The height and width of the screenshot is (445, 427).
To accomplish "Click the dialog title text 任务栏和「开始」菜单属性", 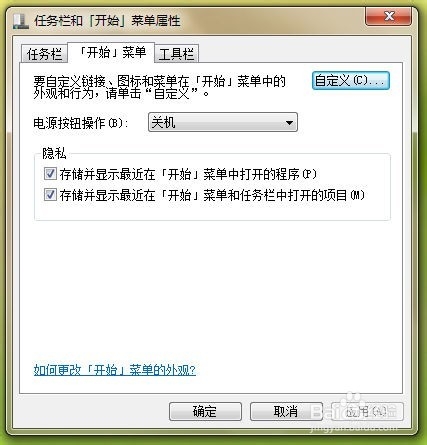I will (x=107, y=21).
